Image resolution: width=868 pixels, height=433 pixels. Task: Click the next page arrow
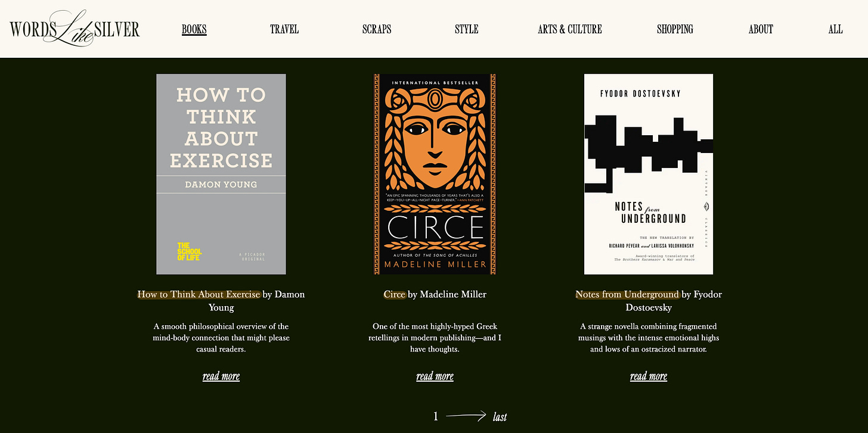click(x=466, y=416)
